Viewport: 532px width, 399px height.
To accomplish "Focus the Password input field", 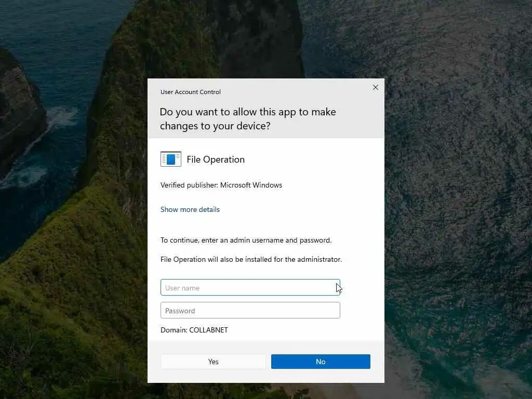I will pyautogui.click(x=250, y=311).
